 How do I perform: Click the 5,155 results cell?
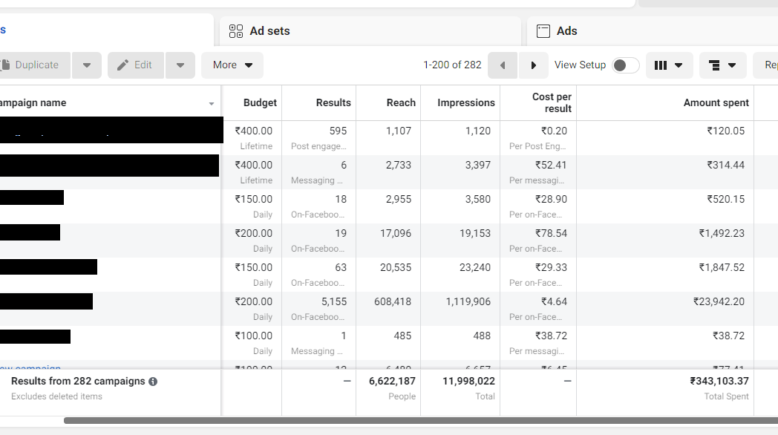(x=334, y=302)
